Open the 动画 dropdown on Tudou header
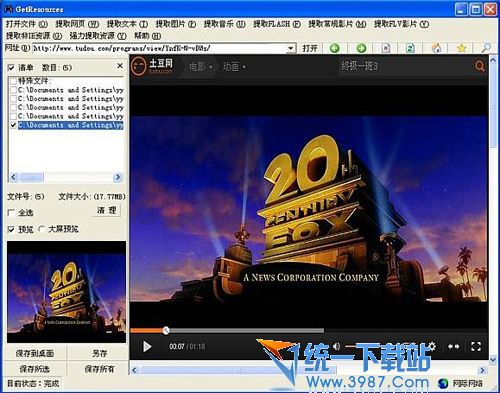500x393 pixels. pyautogui.click(x=234, y=67)
